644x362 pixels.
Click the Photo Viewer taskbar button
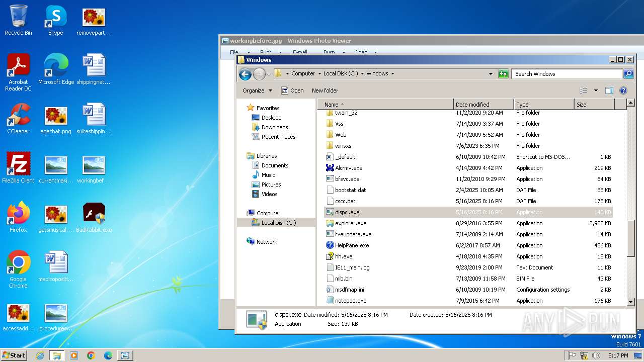[125, 355]
